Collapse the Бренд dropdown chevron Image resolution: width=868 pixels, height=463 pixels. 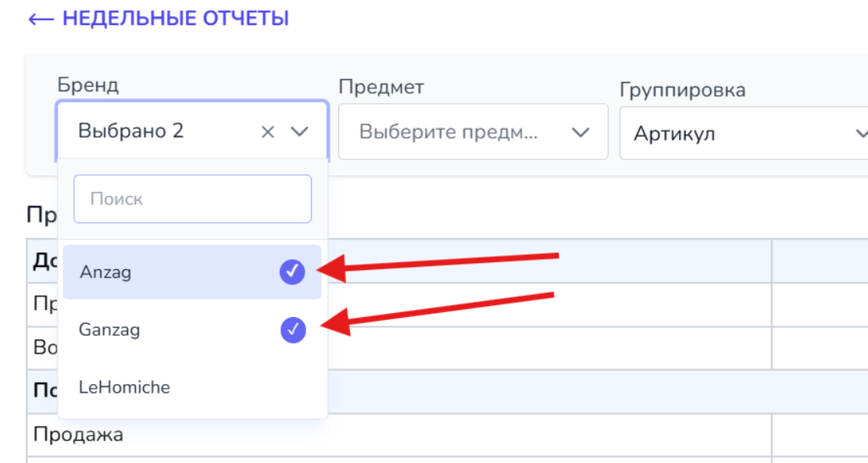300,132
